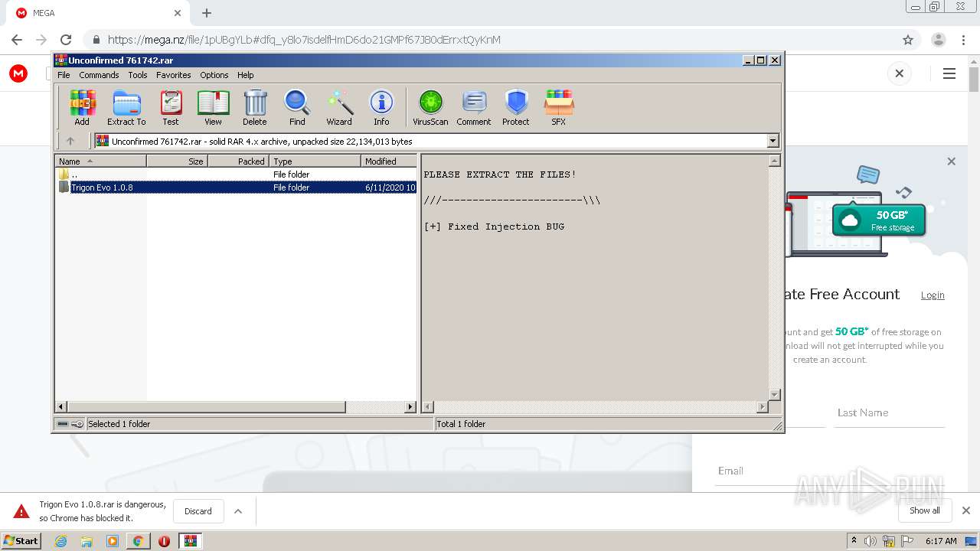Sort file list by Size column
Image resolution: width=980 pixels, height=551 pixels.
pos(177,161)
